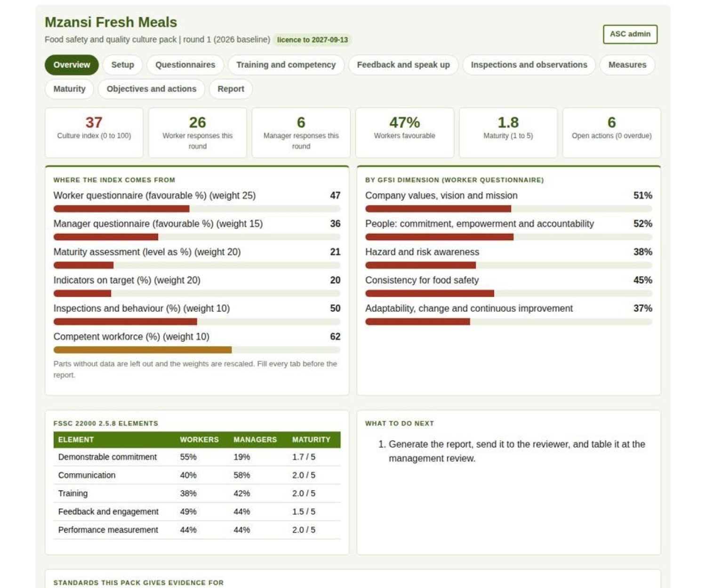Switch to Objectives and actions tab
The height and width of the screenshot is (588, 706).
tap(152, 89)
